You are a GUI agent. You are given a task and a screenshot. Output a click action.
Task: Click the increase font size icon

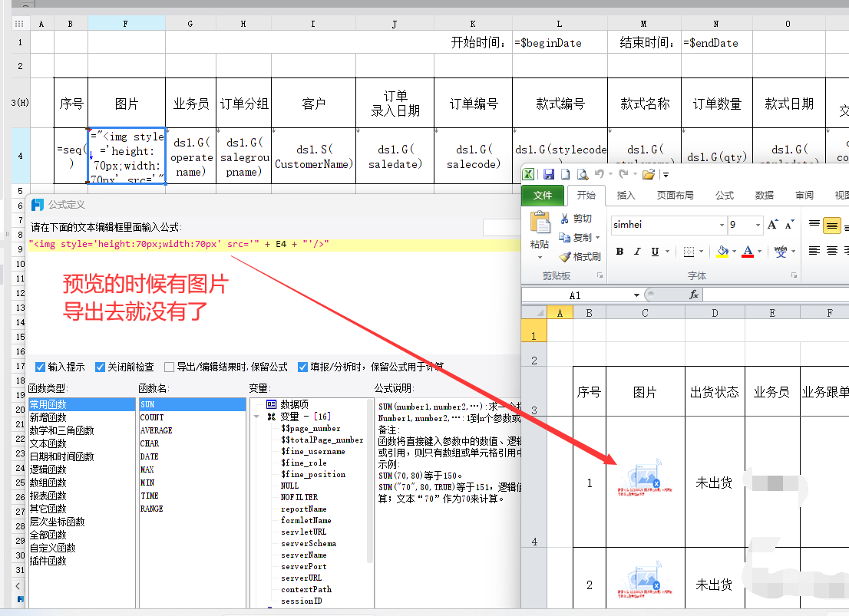click(773, 225)
